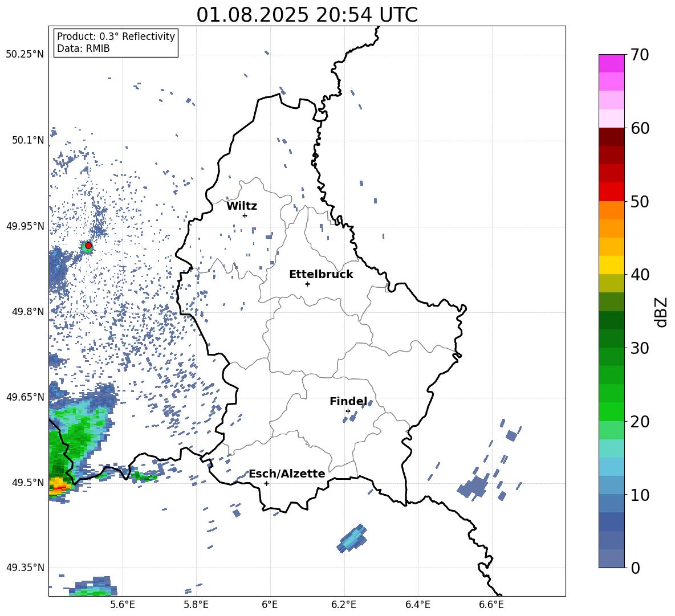Click the 'Product: 0.3° Reflectivity' text
This screenshot has width=675, height=616.
pyautogui.click(x=116, y=36)
